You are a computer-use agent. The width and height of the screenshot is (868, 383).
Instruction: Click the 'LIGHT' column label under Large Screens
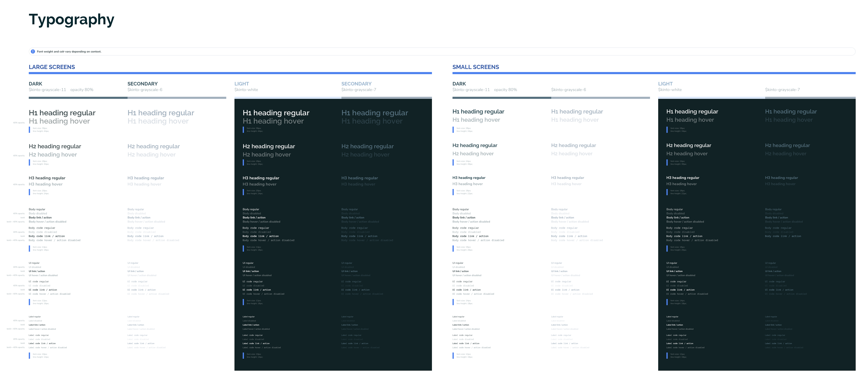click(242, 84)
